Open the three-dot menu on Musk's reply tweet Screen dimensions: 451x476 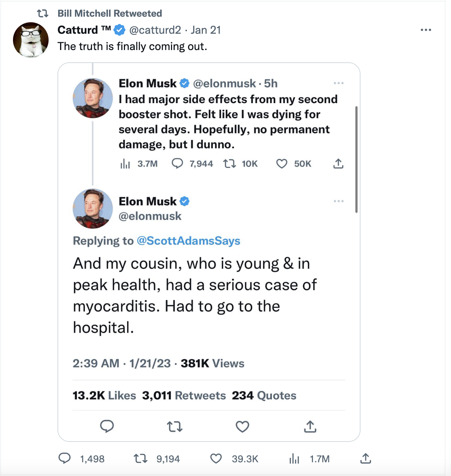tap(339, 201)
